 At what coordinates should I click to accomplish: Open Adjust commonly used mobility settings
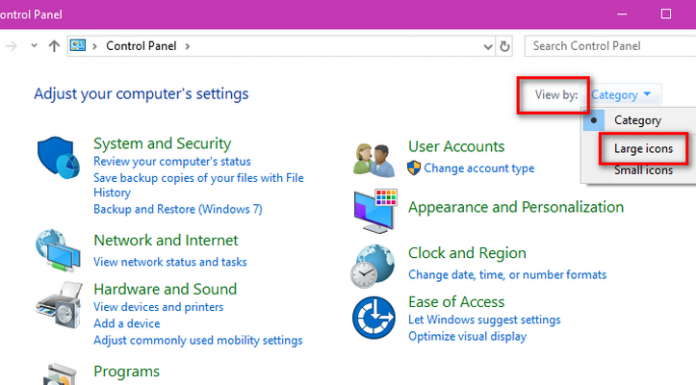tap(198, 340)
